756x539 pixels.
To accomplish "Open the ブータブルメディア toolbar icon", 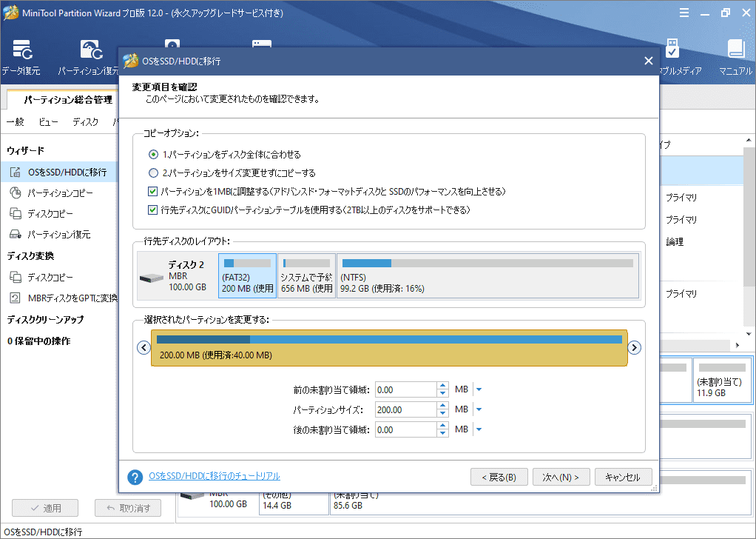I will [x=672, y=49].
